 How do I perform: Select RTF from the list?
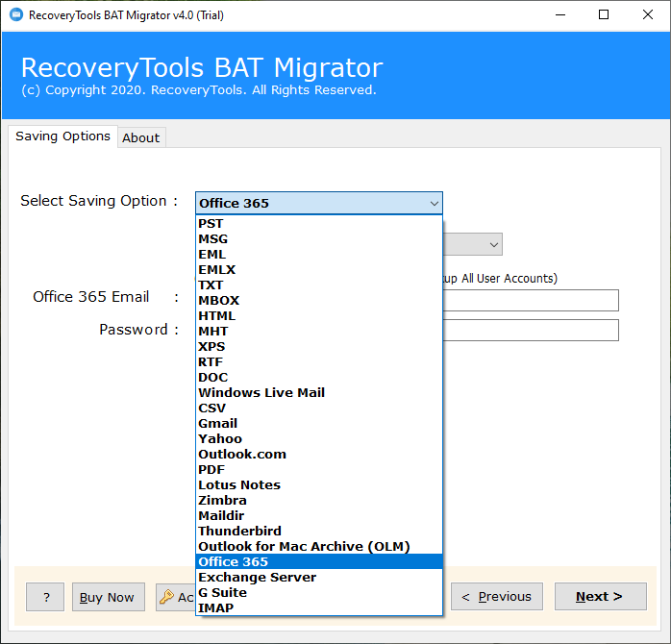click(319, 362)
